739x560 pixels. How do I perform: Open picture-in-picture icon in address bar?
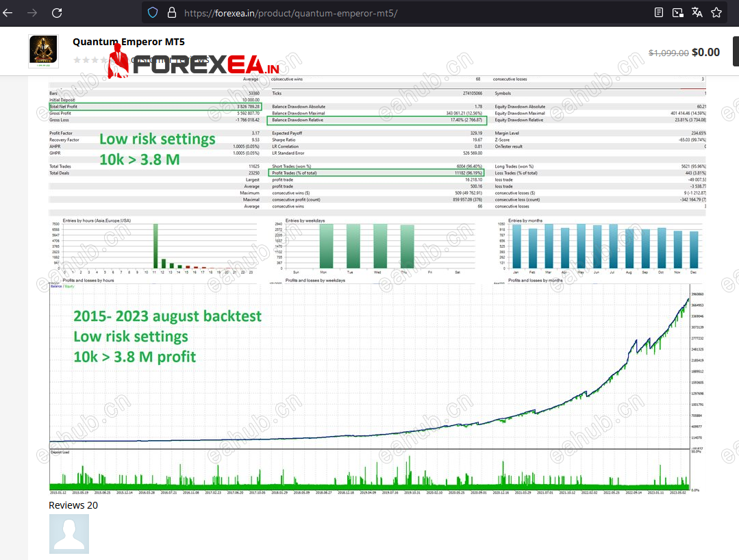(x=678, y=13)
